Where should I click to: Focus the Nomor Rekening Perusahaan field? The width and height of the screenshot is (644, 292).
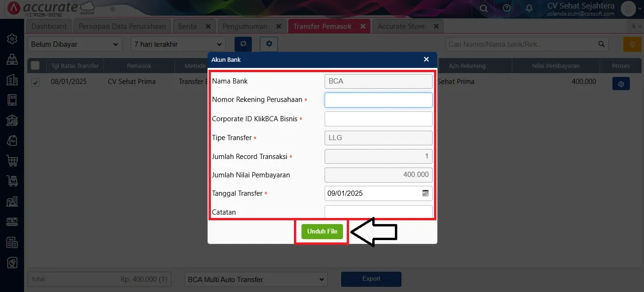coord(378,100)
